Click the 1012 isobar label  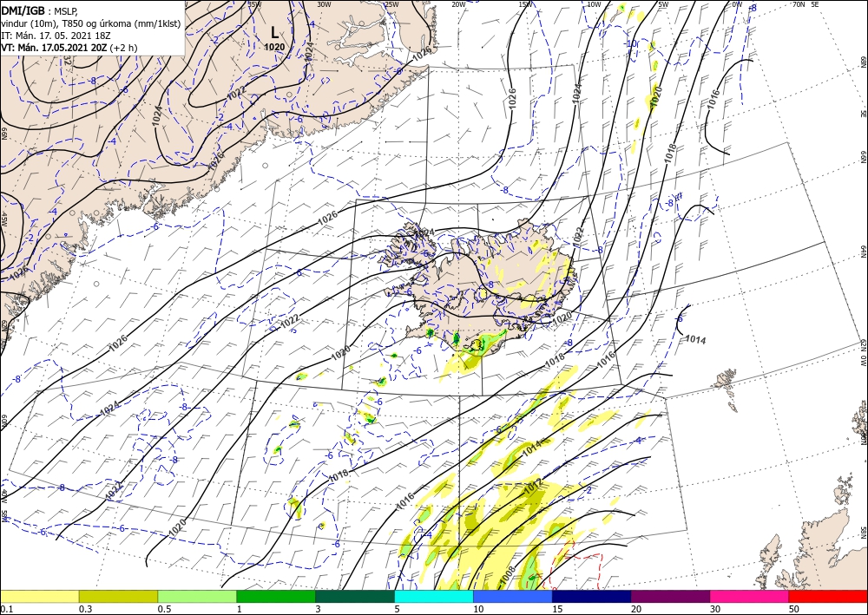534,487
